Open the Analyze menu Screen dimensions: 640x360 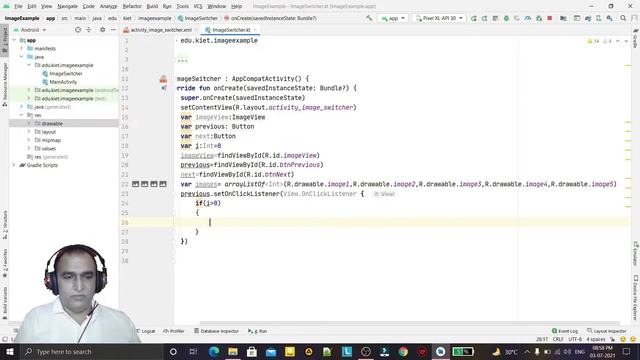click(108, 6)
